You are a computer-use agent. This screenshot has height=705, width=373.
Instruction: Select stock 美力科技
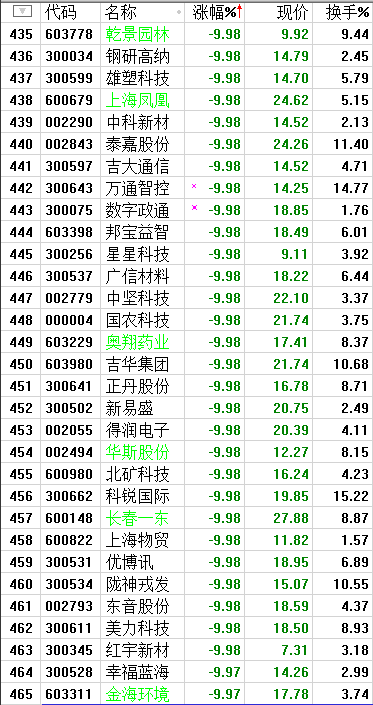click(138, 629)
